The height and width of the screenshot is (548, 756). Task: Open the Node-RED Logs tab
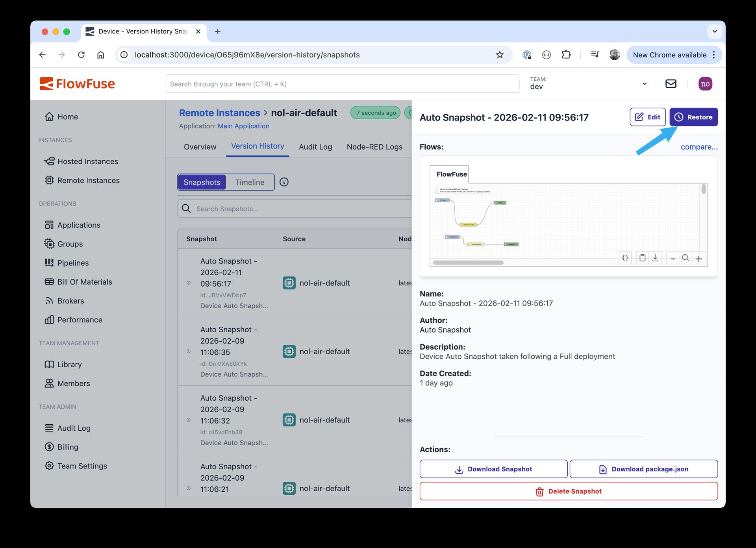(x=374, y=146)
